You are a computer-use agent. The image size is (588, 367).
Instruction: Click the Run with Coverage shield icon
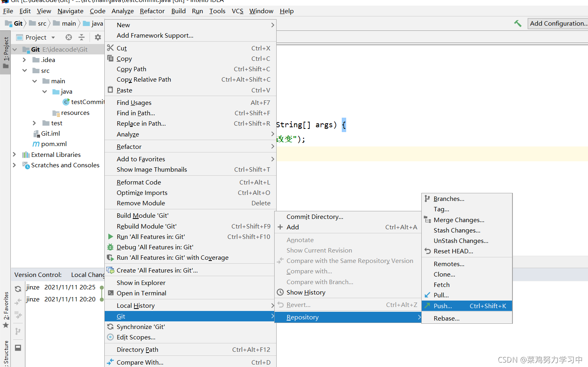pos(111,257)
